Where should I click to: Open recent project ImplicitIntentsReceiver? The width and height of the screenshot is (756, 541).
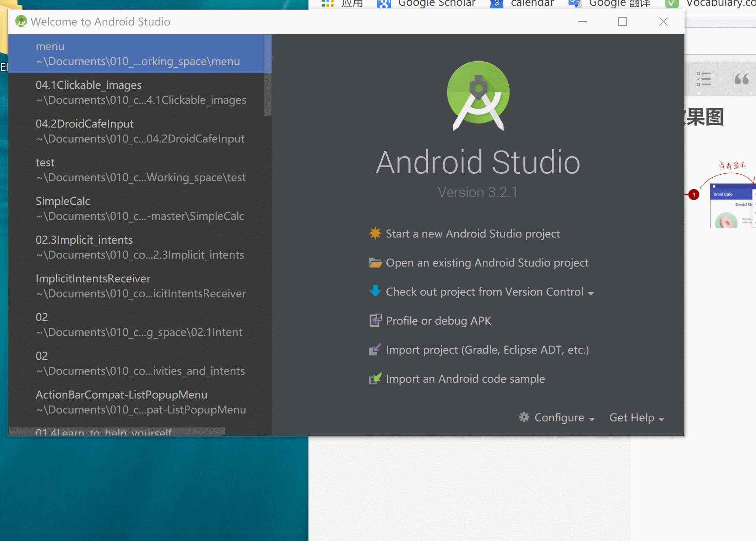point(136,286)
